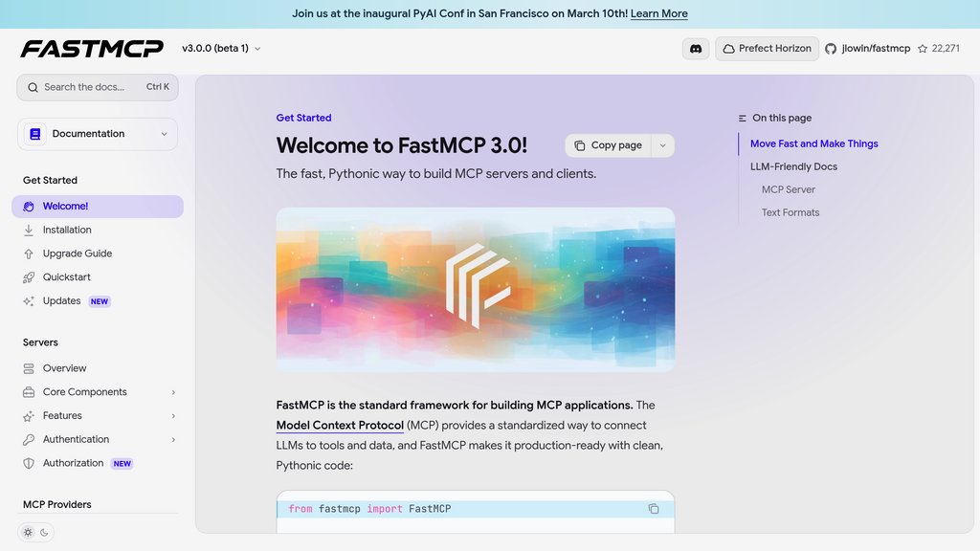Click the Quickstart rocket icon
This screenshot has width=980, height=551.
(29, 277)
